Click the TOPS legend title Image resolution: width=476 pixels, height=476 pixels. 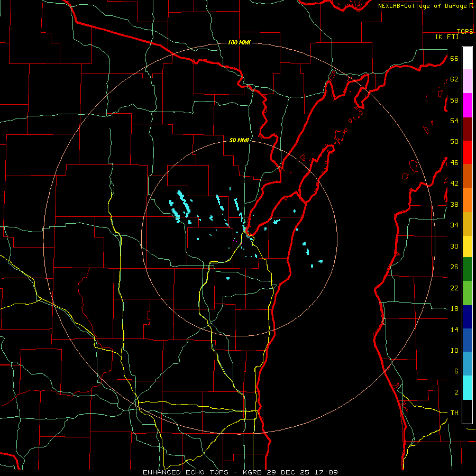(x=465, y=31)
